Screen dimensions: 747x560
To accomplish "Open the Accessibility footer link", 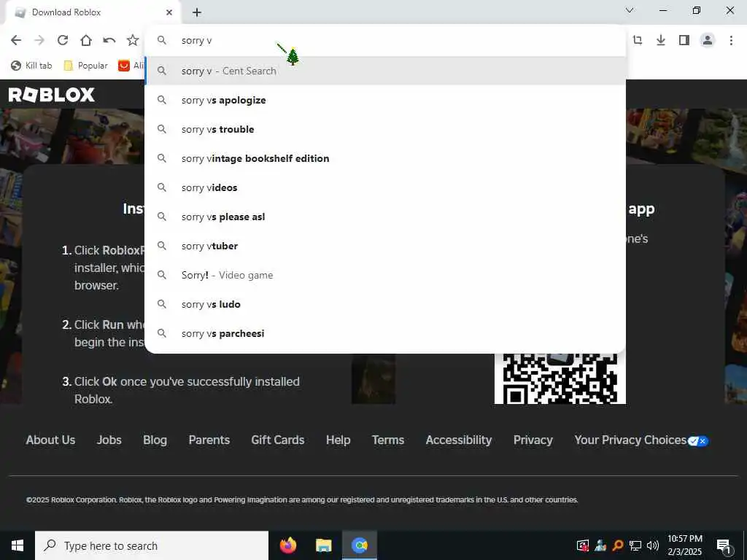I will pyautogui.click(x=459, y=440).
